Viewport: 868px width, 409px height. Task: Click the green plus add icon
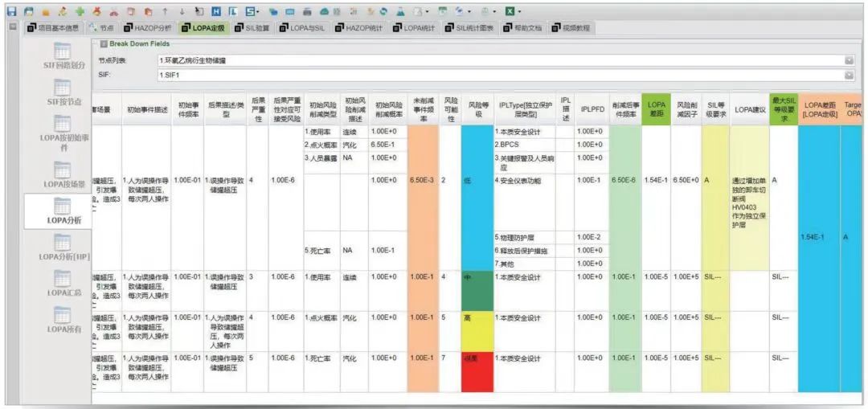pyautogui.click(x=79, y=12)
